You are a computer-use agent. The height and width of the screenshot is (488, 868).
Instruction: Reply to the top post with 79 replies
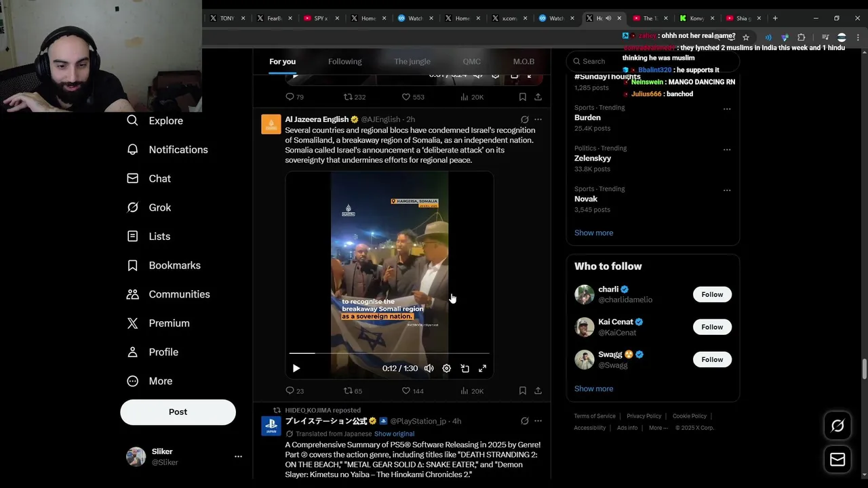pos(294,97)
